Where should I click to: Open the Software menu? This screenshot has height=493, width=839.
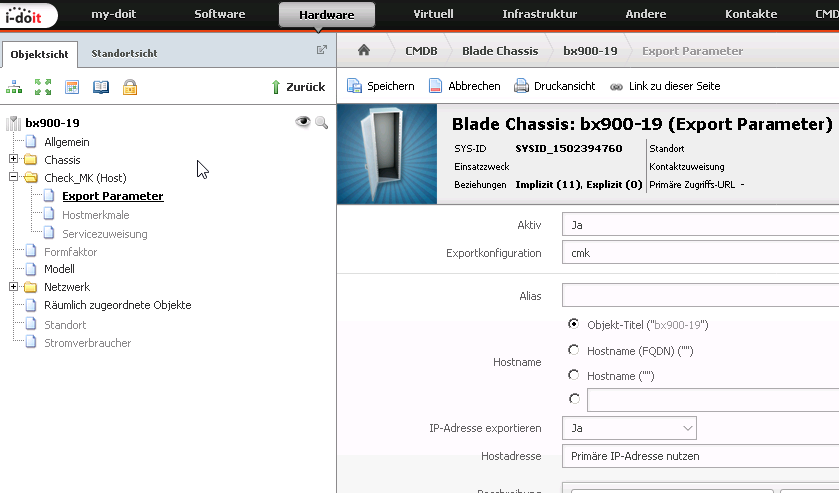(219, 14)
